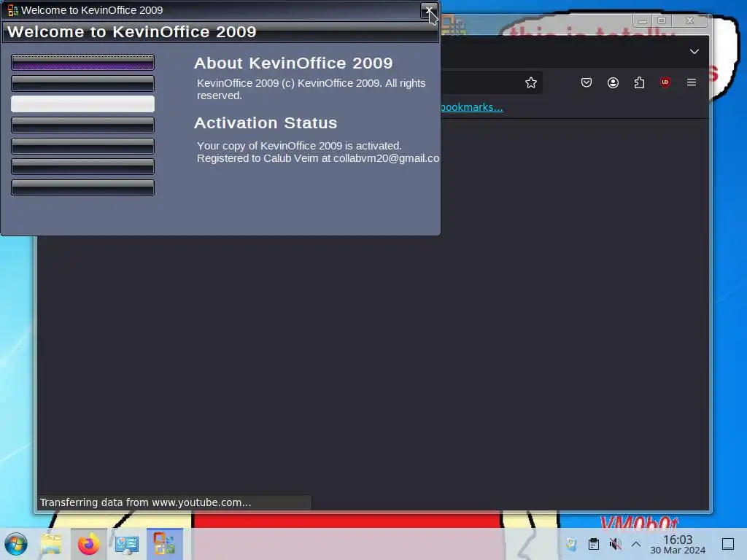Expand hidden system tray icons arrow
The width and height of the screenshot is (747, 560).
(x=636, y=544)
